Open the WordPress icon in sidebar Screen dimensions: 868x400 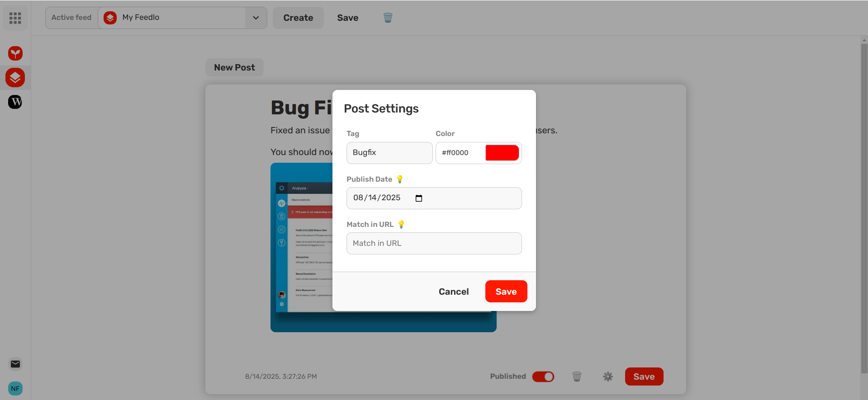(x=15, y=102)
